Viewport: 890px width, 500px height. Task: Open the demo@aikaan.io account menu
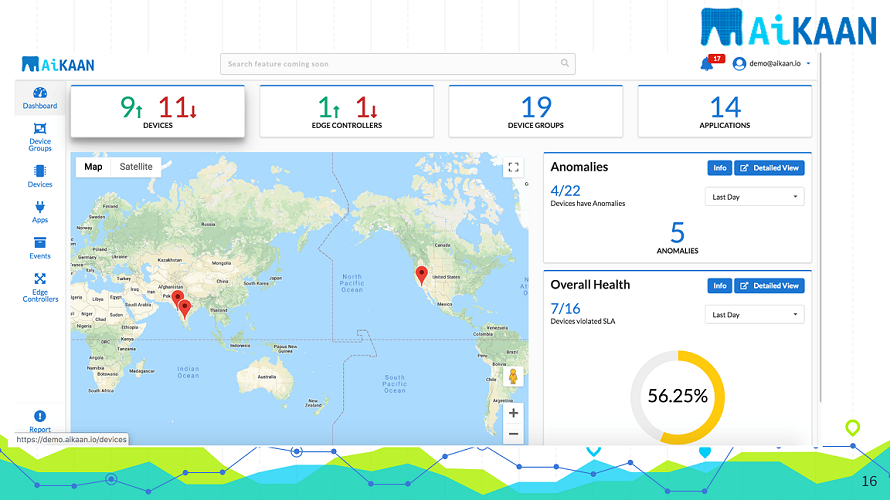pyautogui.click(x=771, y=64)
